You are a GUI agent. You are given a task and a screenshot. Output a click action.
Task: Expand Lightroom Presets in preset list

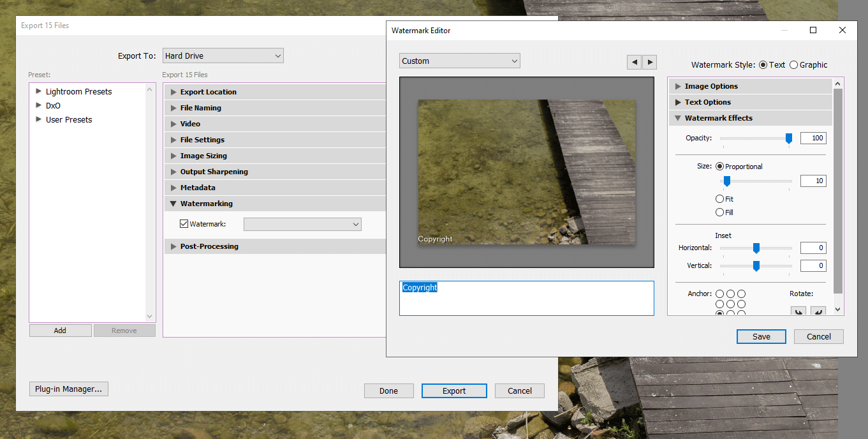click(x=39, y=92)
